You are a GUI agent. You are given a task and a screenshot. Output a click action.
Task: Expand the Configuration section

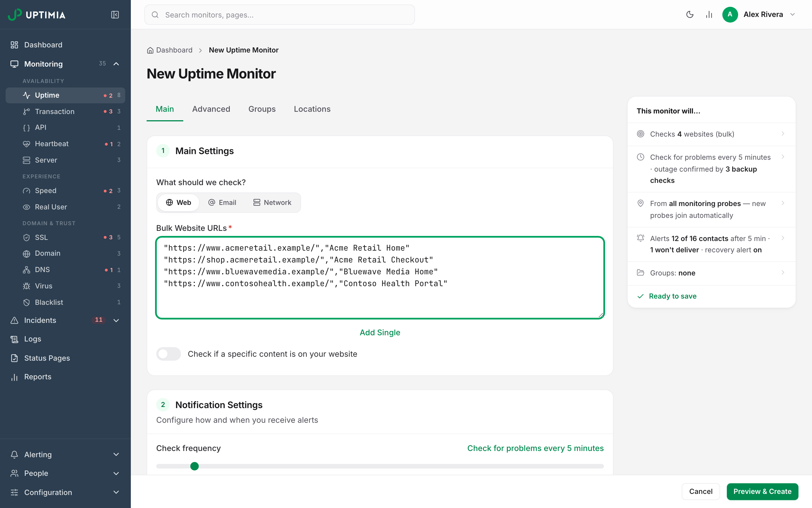coord(116,492)
